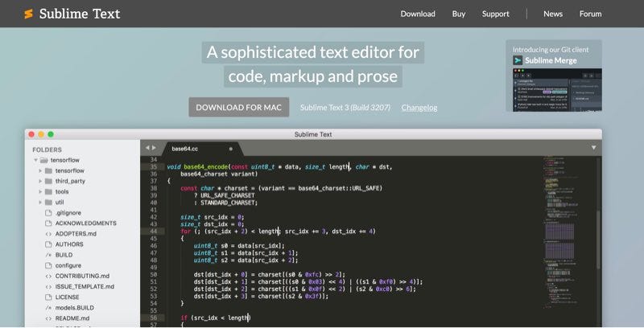
Task: Collapse the root tensorflow folder
Action: [x=35, y=160]
